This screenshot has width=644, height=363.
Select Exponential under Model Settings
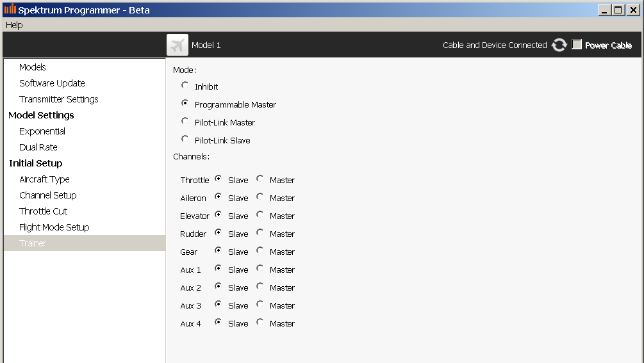pyautogui.click(x=42, y=131)
